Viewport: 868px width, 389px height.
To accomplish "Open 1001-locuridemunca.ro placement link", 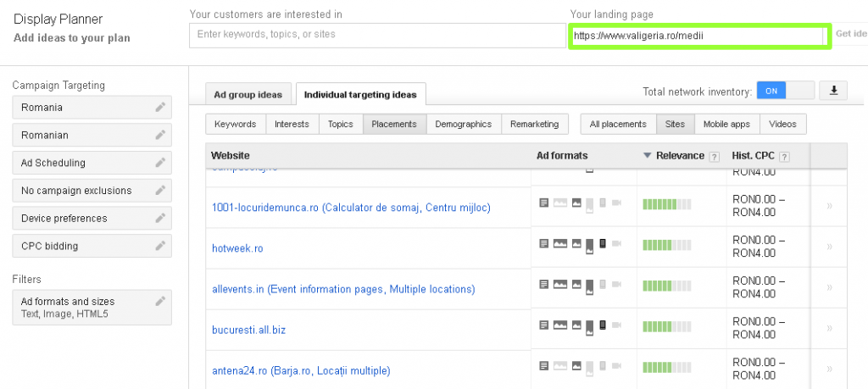I will pyautogui.click(x=351, y=208).
